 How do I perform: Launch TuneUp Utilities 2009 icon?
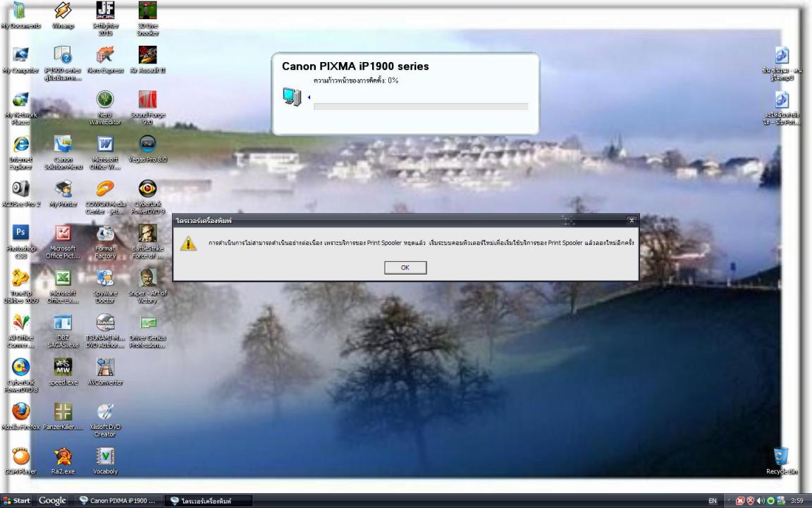pyautogui.click(x=20, y=286)
